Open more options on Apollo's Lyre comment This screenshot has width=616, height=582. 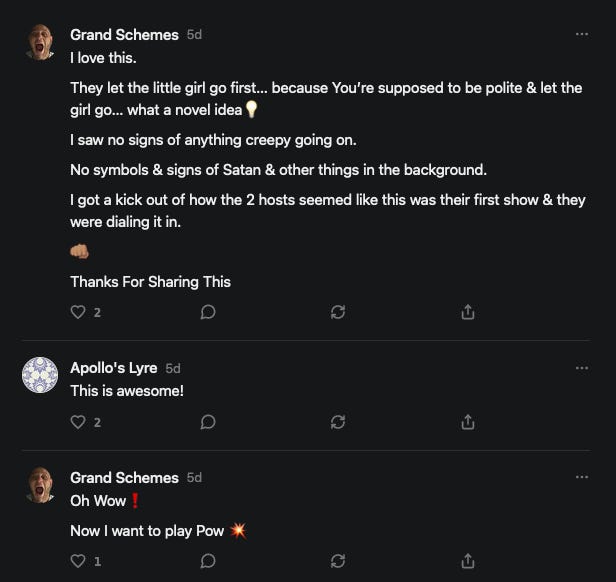[582, 368]
